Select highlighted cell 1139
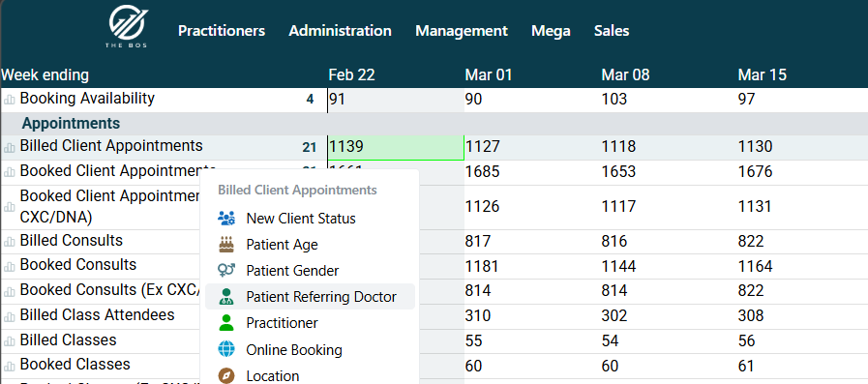The image size is (868, 384). [x=396, y=148]
